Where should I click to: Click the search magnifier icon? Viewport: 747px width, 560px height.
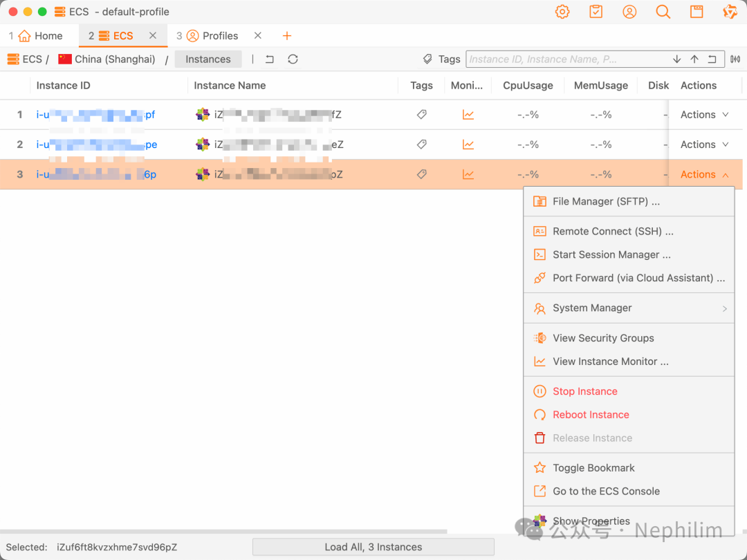click(663, 12)
